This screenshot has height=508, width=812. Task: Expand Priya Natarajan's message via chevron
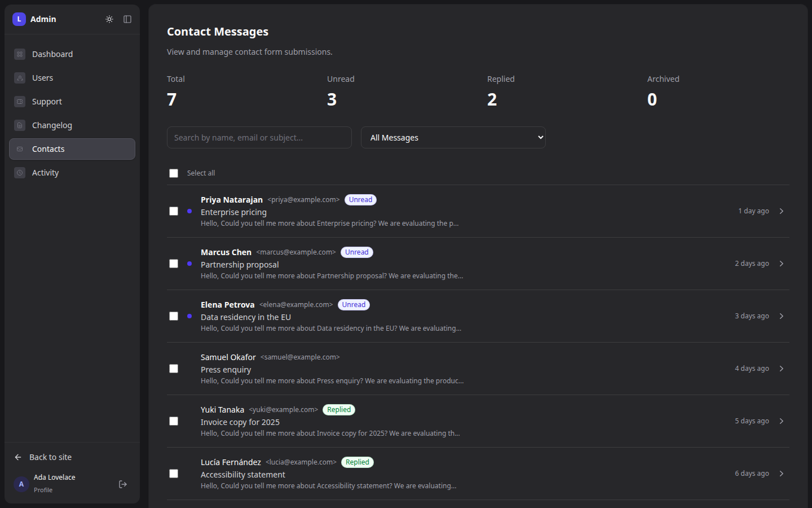[782, 211]
